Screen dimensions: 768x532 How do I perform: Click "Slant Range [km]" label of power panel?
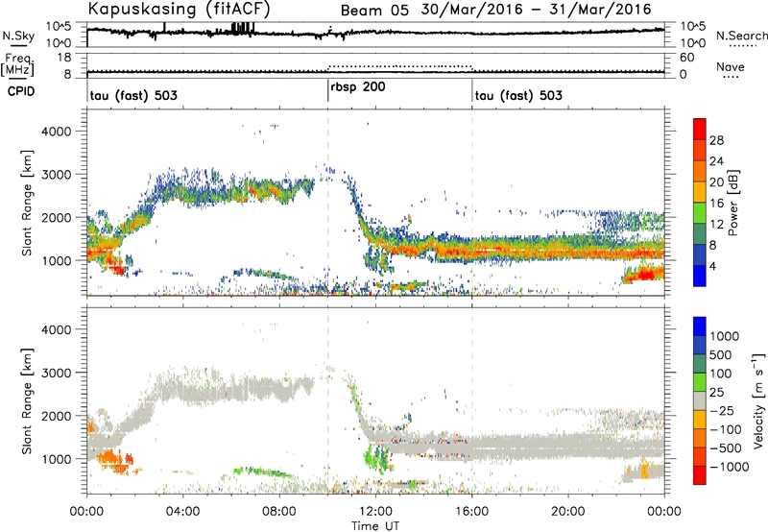click(x=27, y=203)
